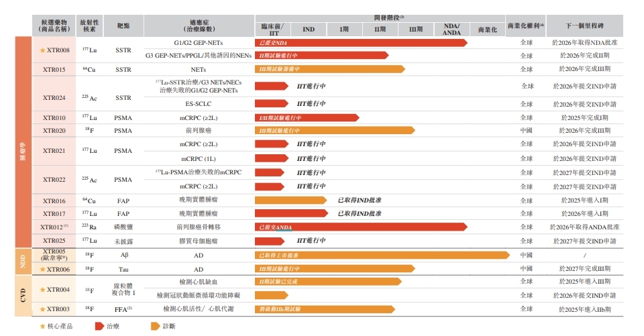This screenshot has width=644, height=336.
Task: Click the 商業化權利 column header
Action: (x=526, y=25)
